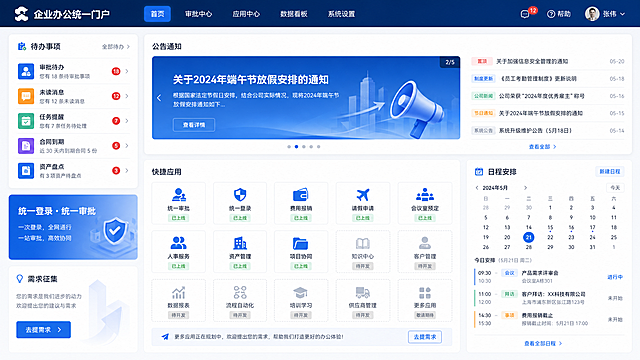
Task: Click 去提需求 button in 需求征集 card
Action: point(44,330)
